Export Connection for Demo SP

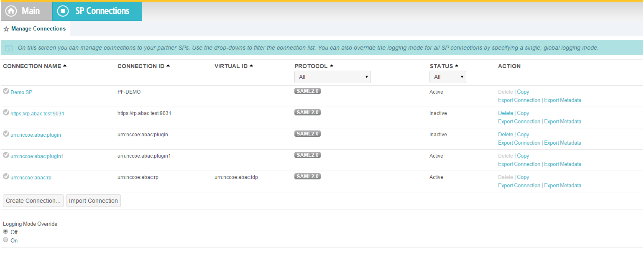coord(519,100)
